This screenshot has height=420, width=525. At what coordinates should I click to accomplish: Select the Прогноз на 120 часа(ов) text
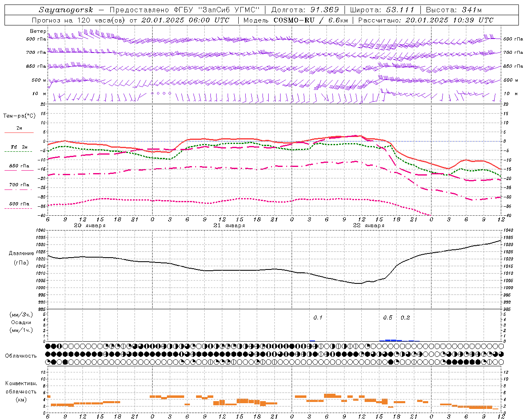79,20
